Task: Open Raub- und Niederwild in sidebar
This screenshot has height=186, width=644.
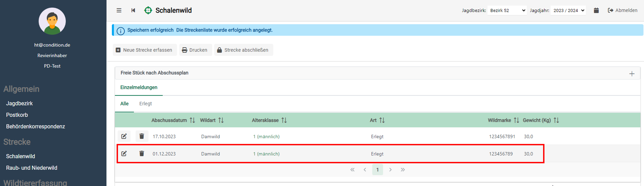Action: click(x=32, y=168)
